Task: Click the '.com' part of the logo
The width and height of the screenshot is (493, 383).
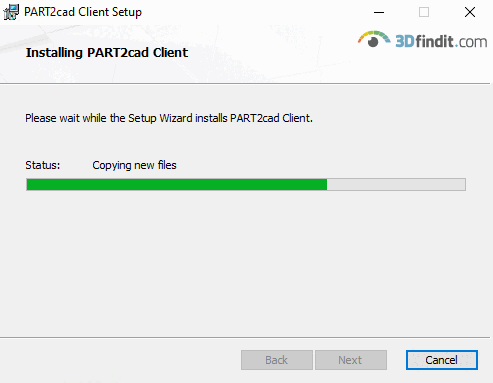Action: pos(471,42)
